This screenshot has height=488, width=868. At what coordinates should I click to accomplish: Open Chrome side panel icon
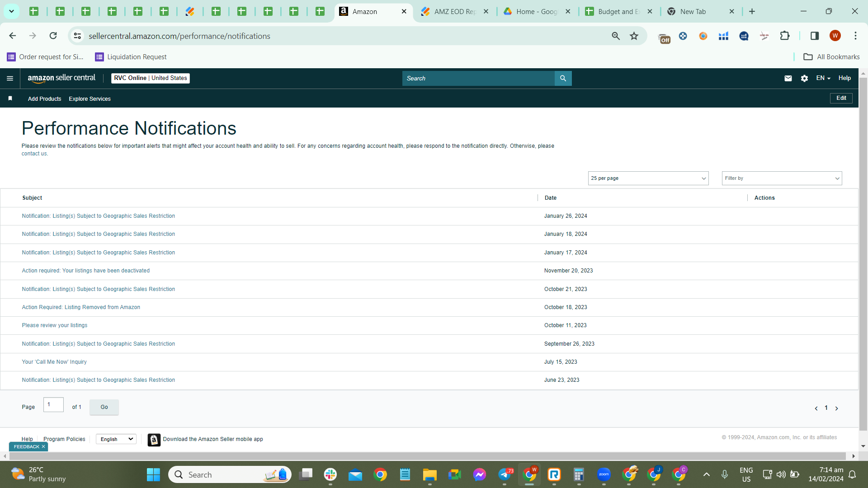[815, 36]
